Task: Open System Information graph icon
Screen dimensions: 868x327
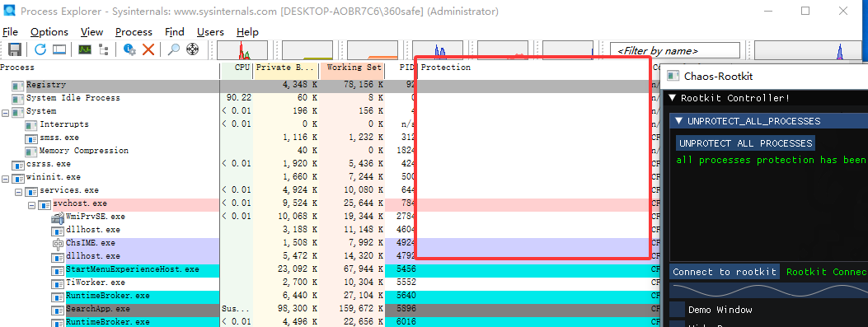Action: coord(85,49)
